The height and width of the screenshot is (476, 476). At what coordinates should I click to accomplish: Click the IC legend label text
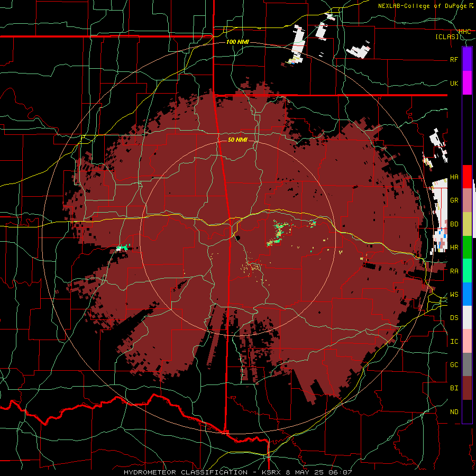(454, 342)
